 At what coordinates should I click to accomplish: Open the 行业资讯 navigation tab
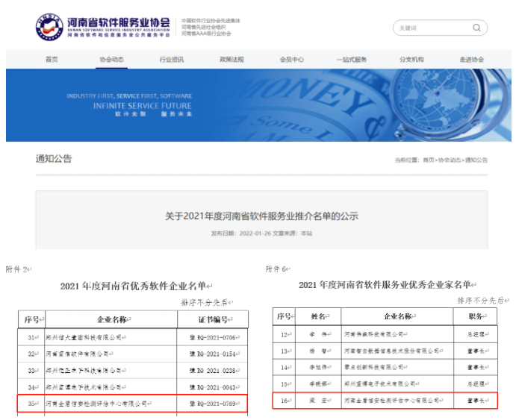pyautogui.click(x=172, y=60)
